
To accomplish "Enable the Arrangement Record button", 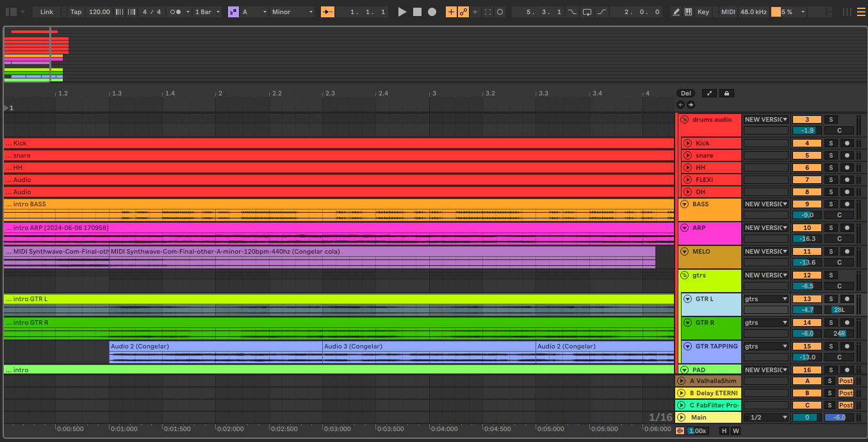I will 432,12.
